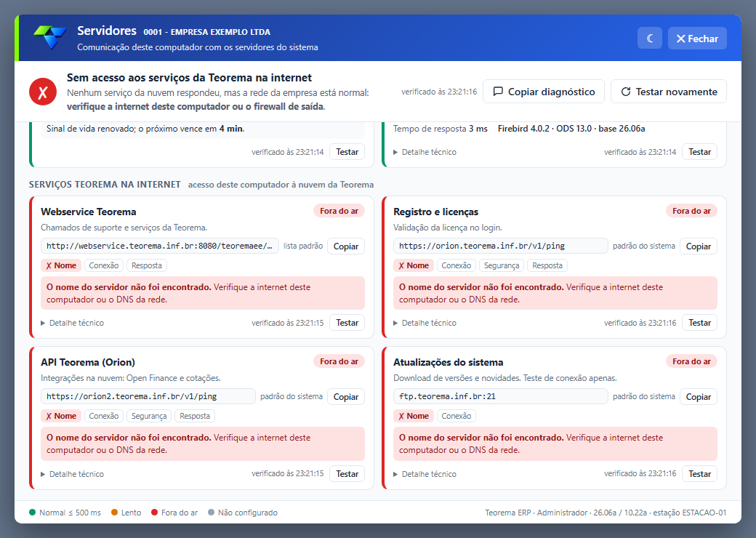The width and height of the screenshot is (756, 538).
Task: Expand Detalhe técnico under API Teorema (Orion)
Action: [x=72, y=474]
